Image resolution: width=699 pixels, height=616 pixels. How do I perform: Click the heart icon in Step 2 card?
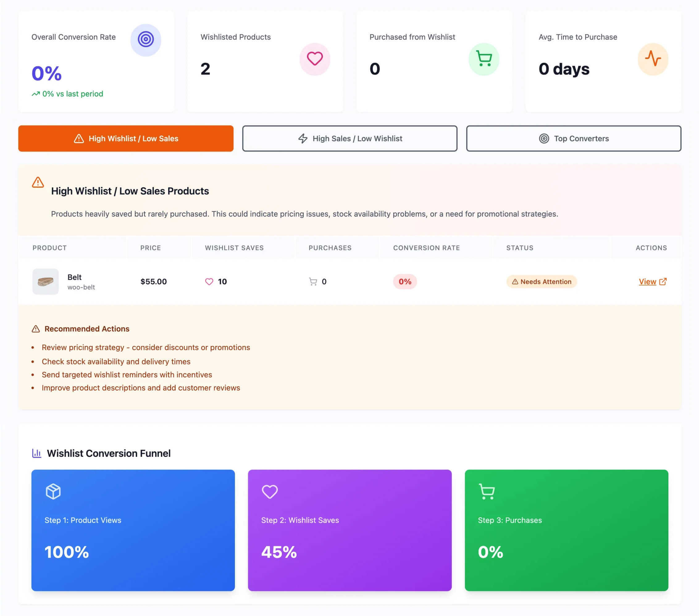270,492
